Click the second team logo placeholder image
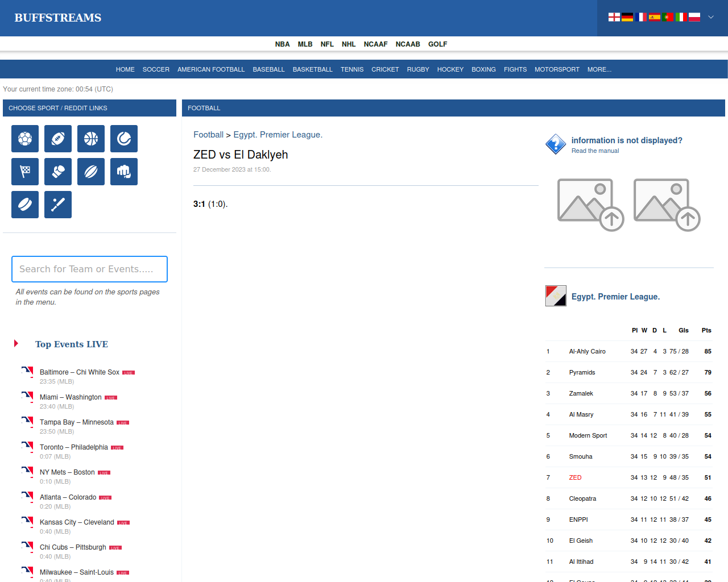 pyautogui.click(x=667, y=205)
